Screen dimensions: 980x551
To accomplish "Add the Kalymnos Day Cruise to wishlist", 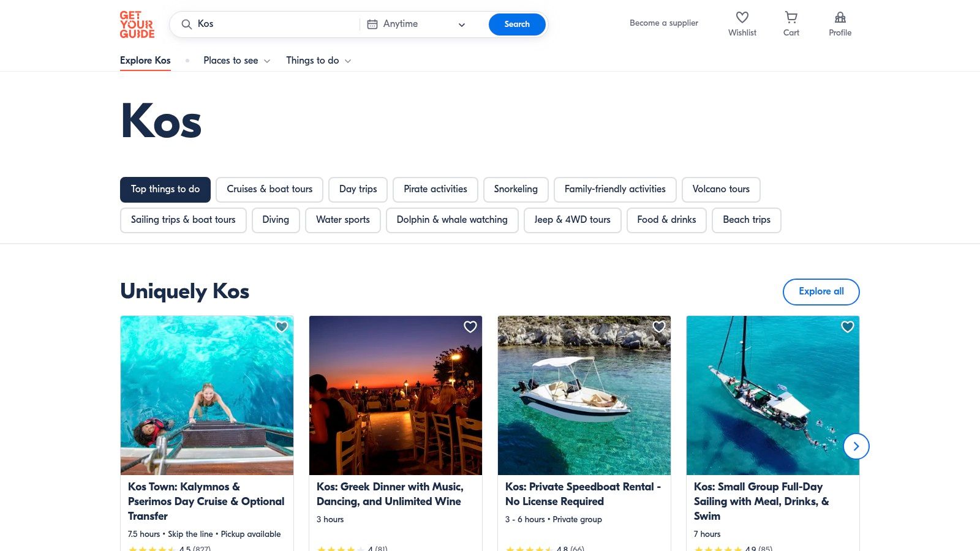I will pyautogui.click(x=281, y=327).
